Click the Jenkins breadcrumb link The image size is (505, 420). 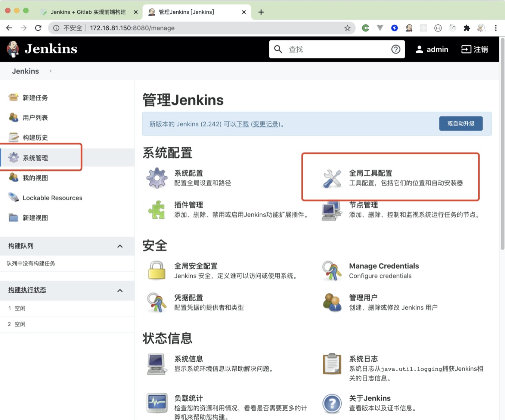coord(25,71)
